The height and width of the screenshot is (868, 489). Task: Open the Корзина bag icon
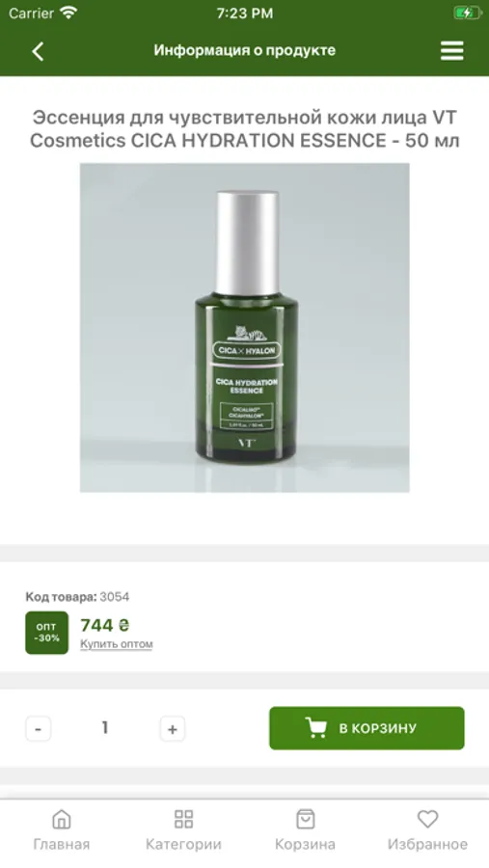305,819
